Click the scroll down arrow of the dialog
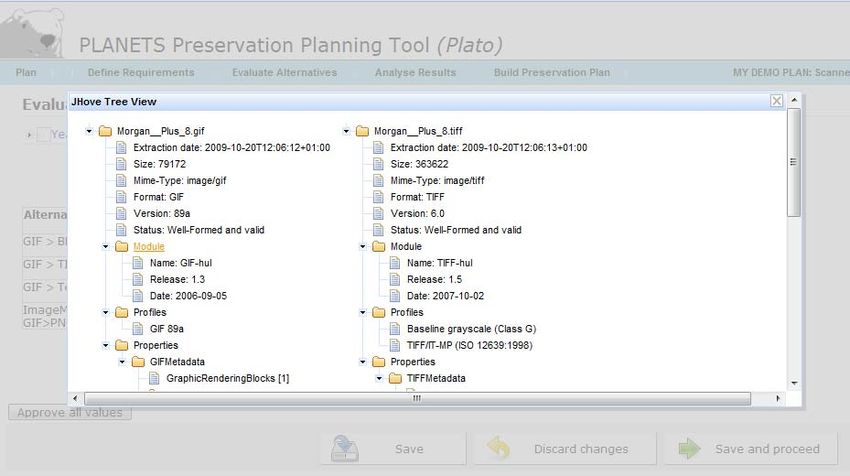 [x=794, y=383]
